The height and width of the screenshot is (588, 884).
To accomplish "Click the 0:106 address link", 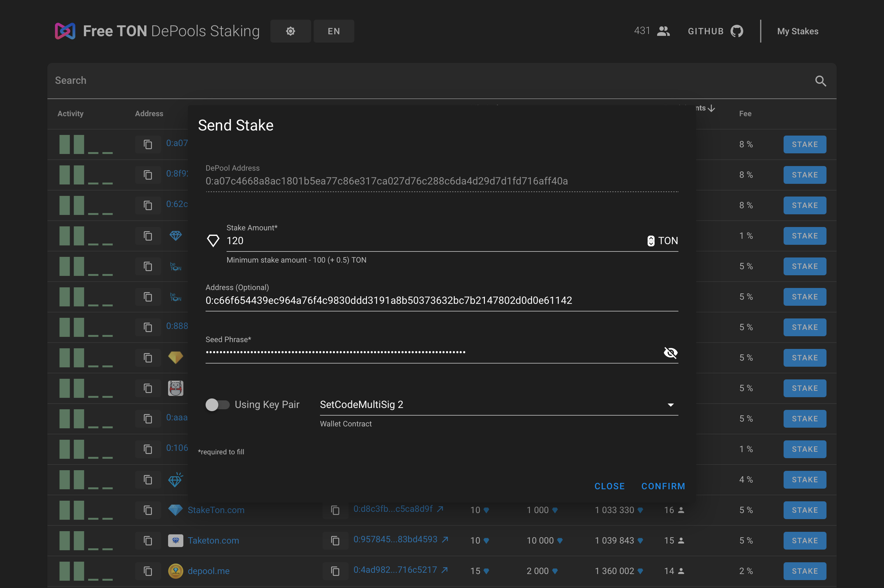I will (x=177, y=448).
